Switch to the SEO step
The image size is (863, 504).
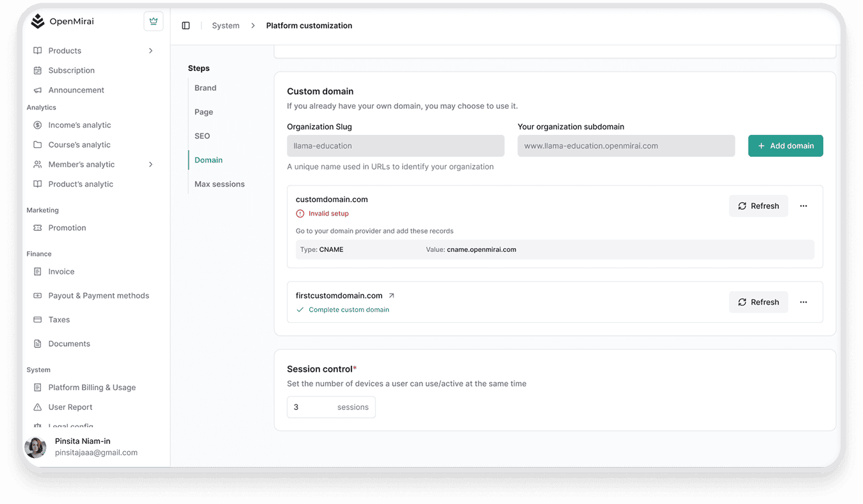point(202,136)
